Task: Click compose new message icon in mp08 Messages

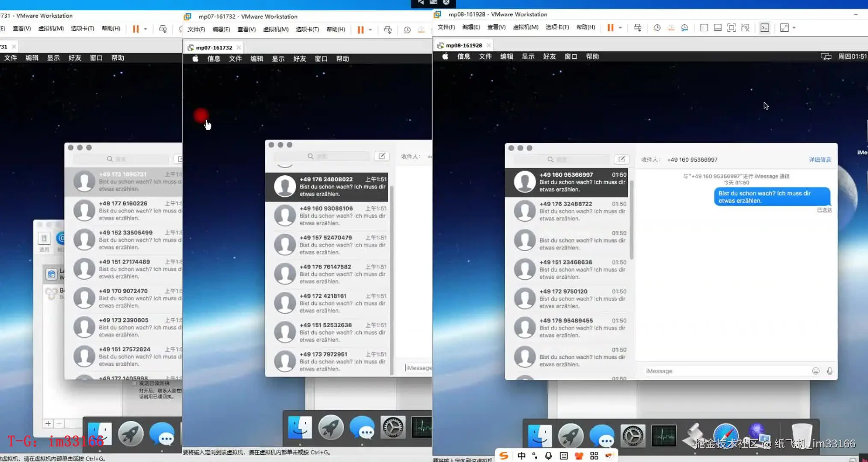Action: (621, 159)
